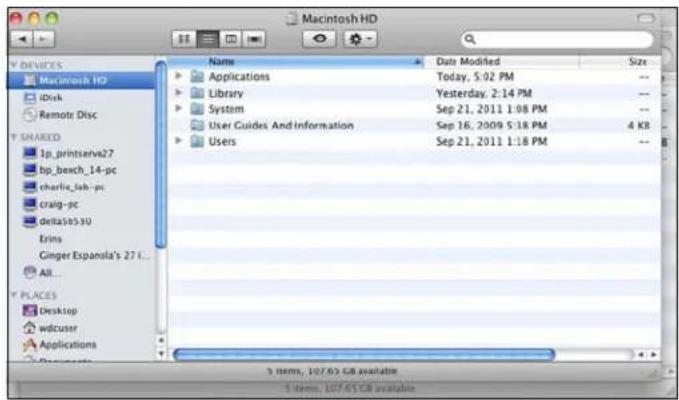Click the Yesterday, 2:14 PM date
Viewport: 679px width, 400px height.
pos(484,94)
